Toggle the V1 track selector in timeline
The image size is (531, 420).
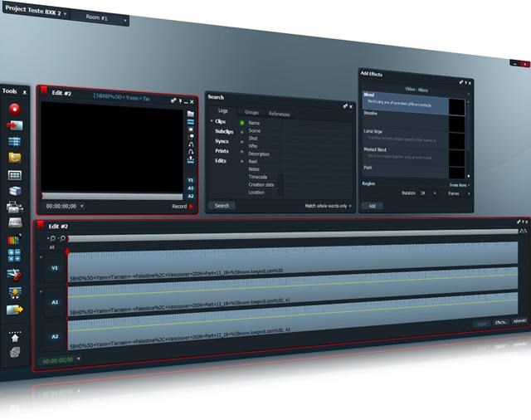point(55,268)
